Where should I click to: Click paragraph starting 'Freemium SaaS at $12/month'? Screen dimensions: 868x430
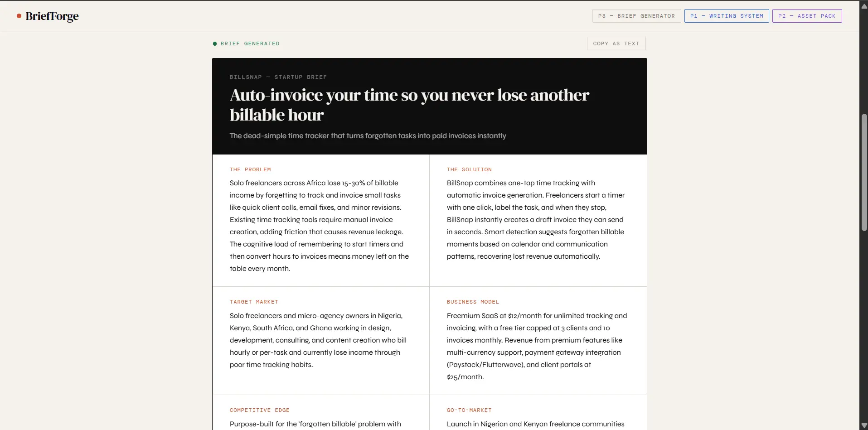pos(537,346)
